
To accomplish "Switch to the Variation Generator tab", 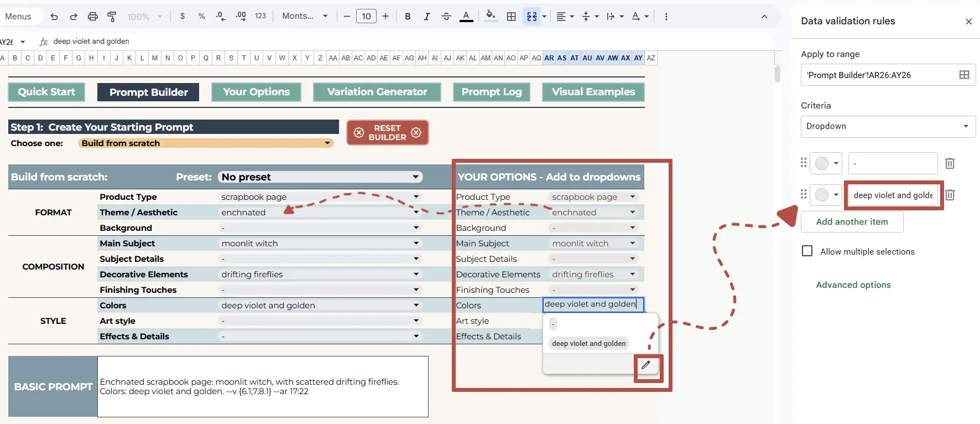I will [x=377, y=92].
